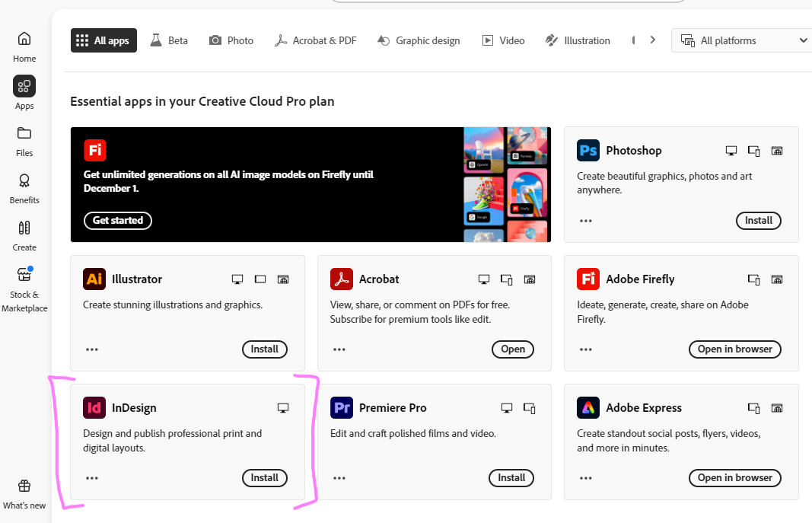Open Stock & Marketplace
The height and width of the screenshot is (523, 812).
pos(24,290)
